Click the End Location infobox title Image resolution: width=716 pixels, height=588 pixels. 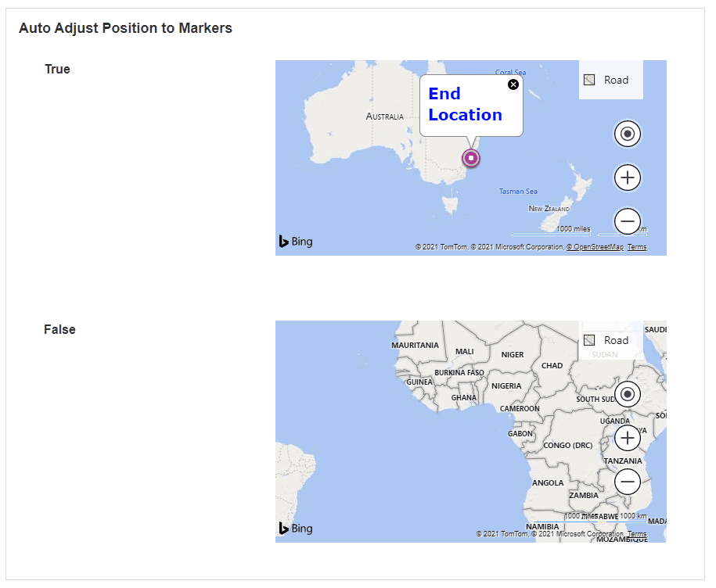pos(465,104)
